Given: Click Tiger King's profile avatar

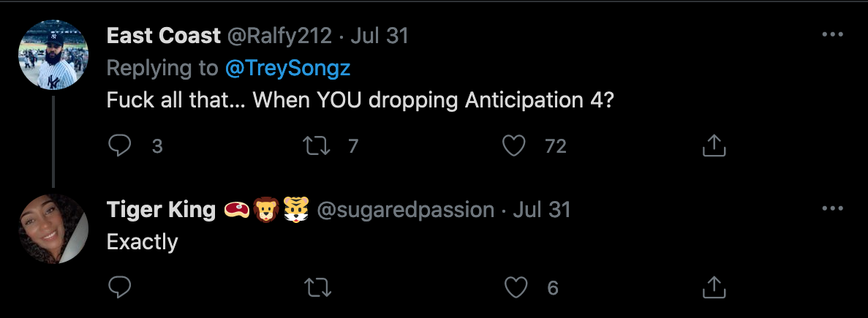Looking at the screenshot, I should coord(53,228).
